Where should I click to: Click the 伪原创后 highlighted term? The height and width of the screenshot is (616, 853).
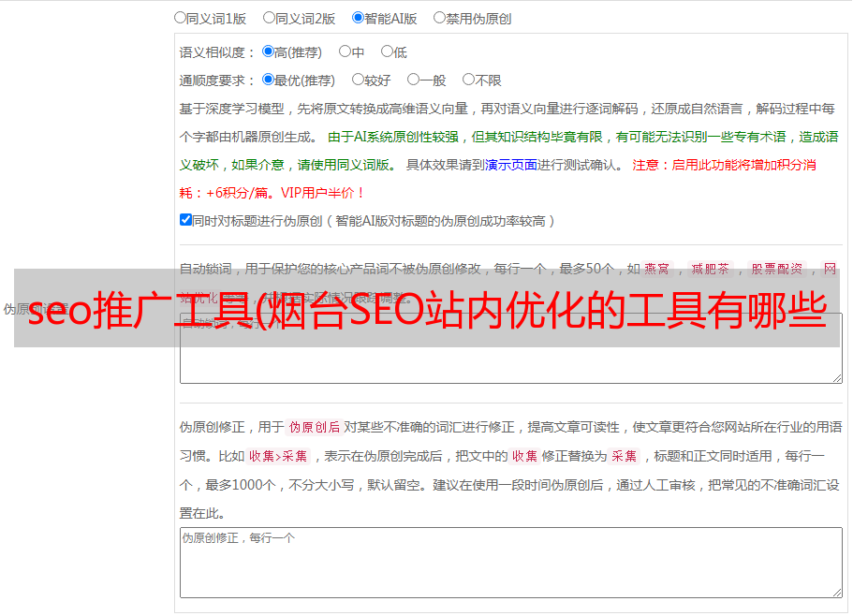click(x=315, y=427)
